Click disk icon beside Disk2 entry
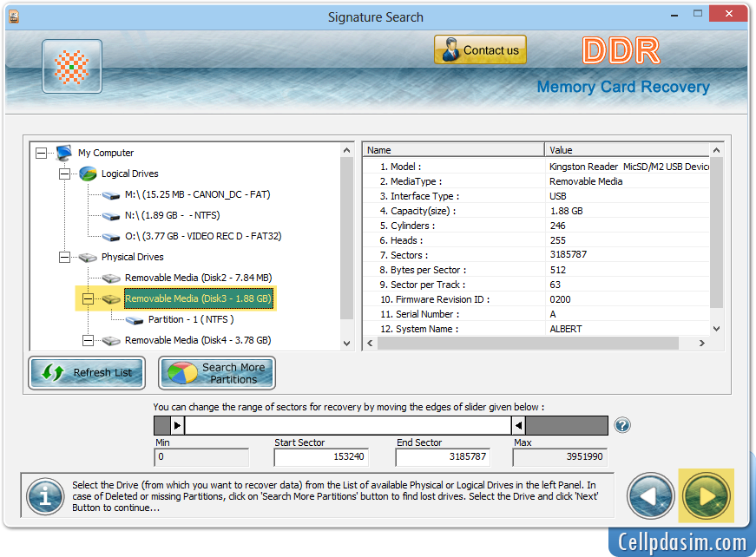 tap(111, 278)
